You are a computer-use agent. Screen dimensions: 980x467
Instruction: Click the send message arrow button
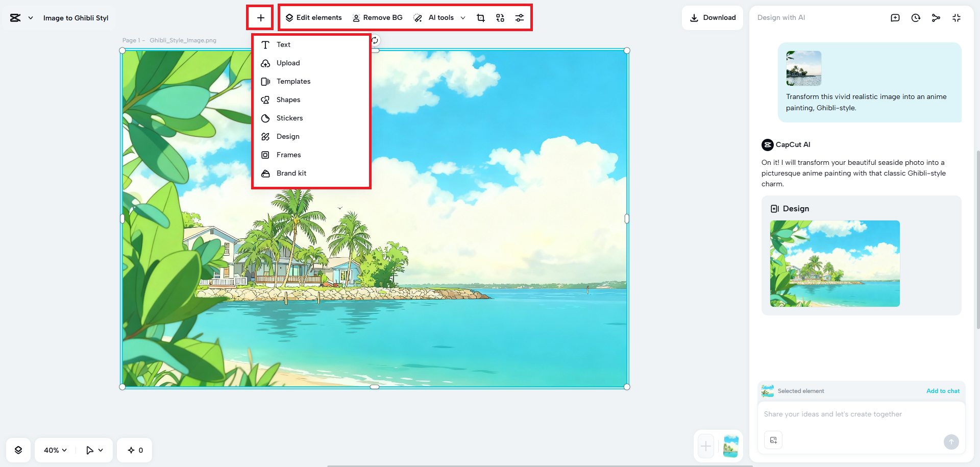pos(951,442)
